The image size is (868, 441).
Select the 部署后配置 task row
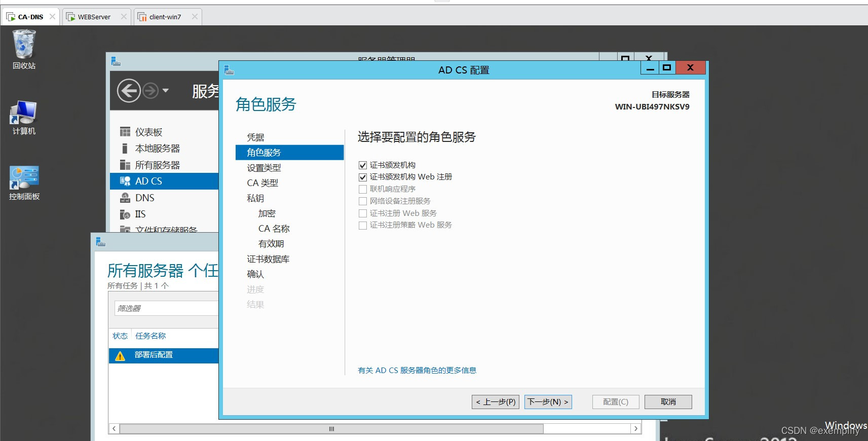[164, 355]
